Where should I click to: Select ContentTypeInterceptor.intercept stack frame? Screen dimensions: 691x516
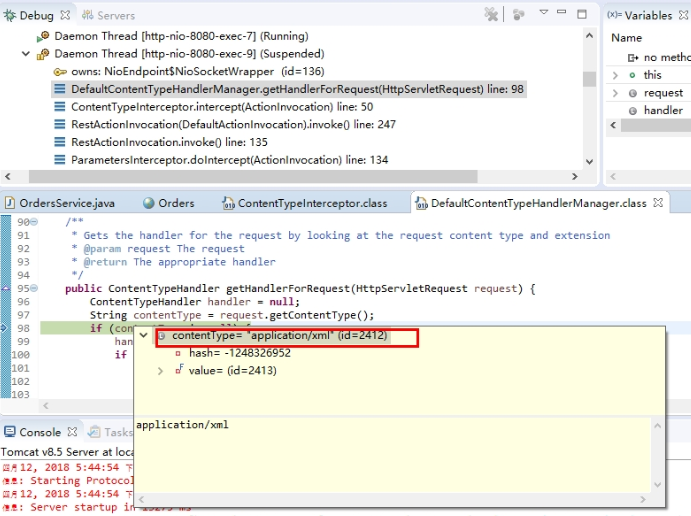(x=222, y=107)
